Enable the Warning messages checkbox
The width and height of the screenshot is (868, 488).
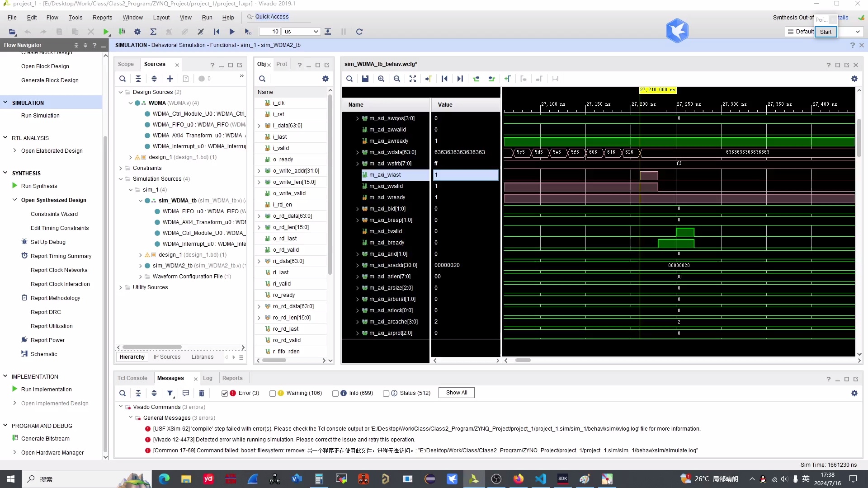coord(273,393)
